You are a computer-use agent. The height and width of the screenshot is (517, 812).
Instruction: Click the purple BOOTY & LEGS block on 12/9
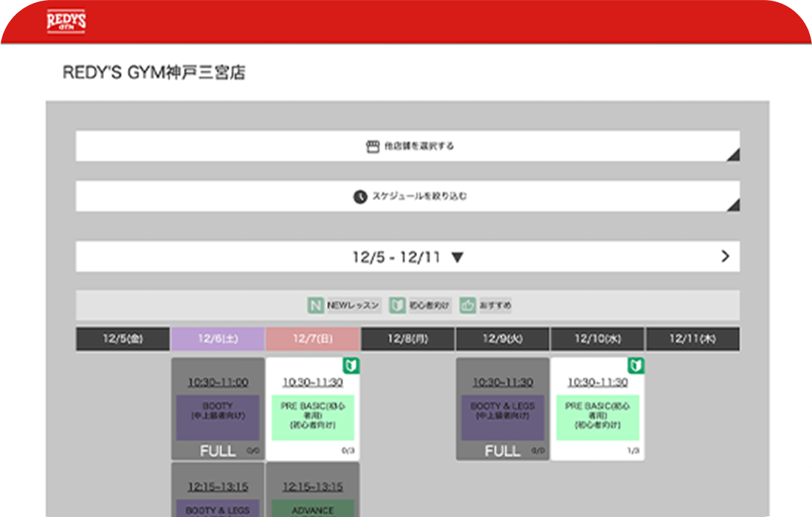point(503,417)
